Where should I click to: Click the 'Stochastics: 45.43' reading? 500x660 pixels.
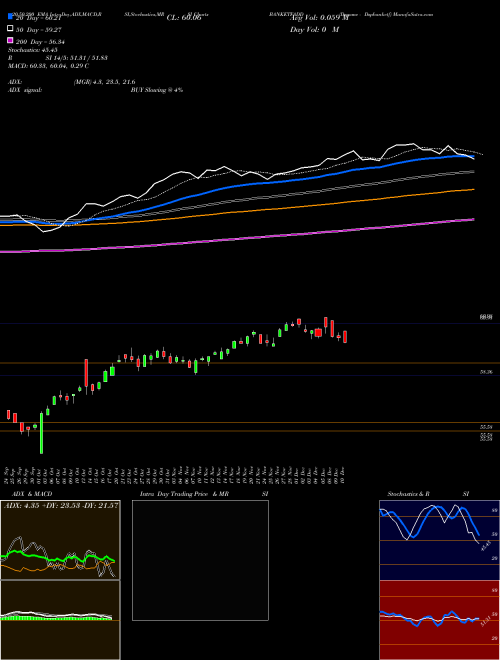(32, 50)
